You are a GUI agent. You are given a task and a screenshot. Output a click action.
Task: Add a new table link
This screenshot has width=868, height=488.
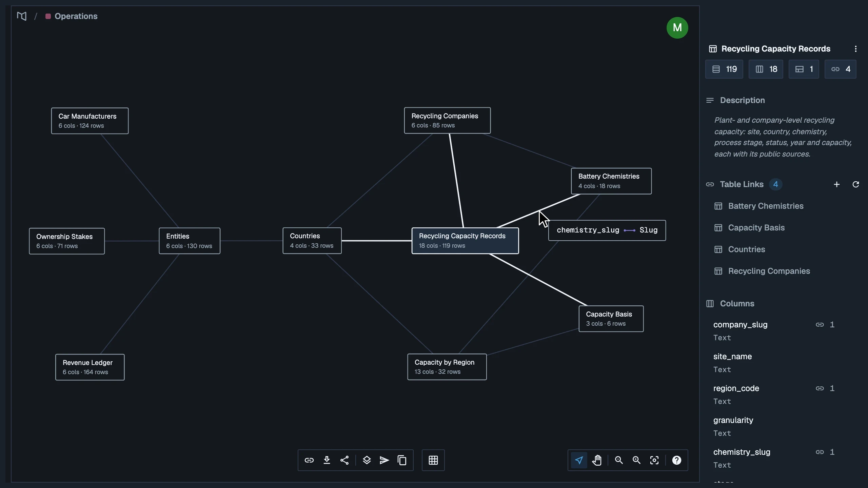(x=836, y=184)
